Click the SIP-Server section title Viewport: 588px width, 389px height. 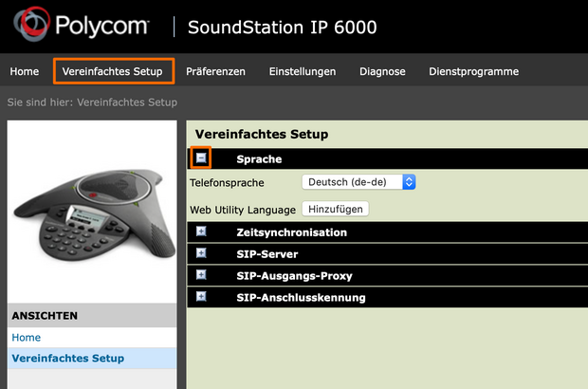tap(267, 254)
